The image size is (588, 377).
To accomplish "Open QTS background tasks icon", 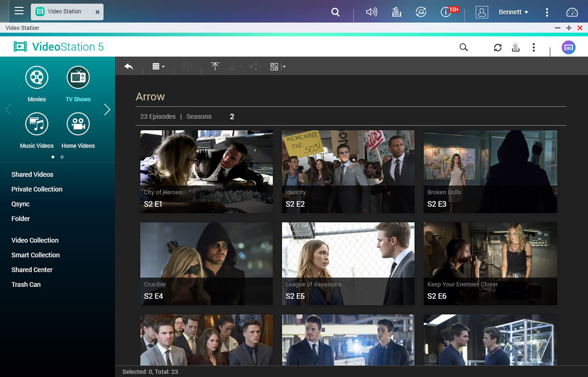I will (x=397, y=12).
